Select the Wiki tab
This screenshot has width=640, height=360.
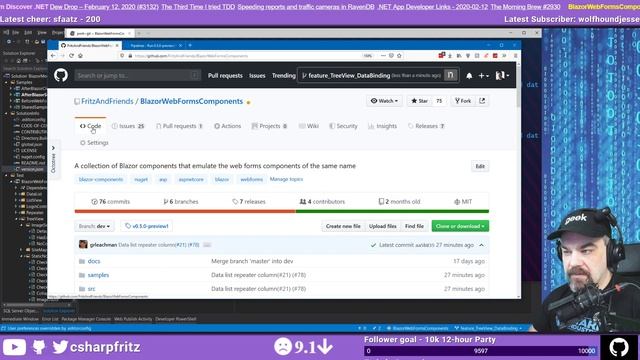point(309,126)
